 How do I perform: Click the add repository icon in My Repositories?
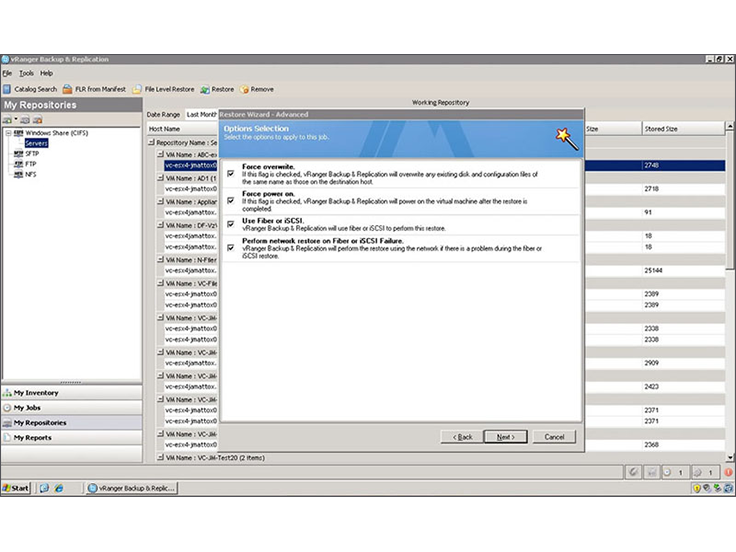pyautogui.click(x=7, y=120)
